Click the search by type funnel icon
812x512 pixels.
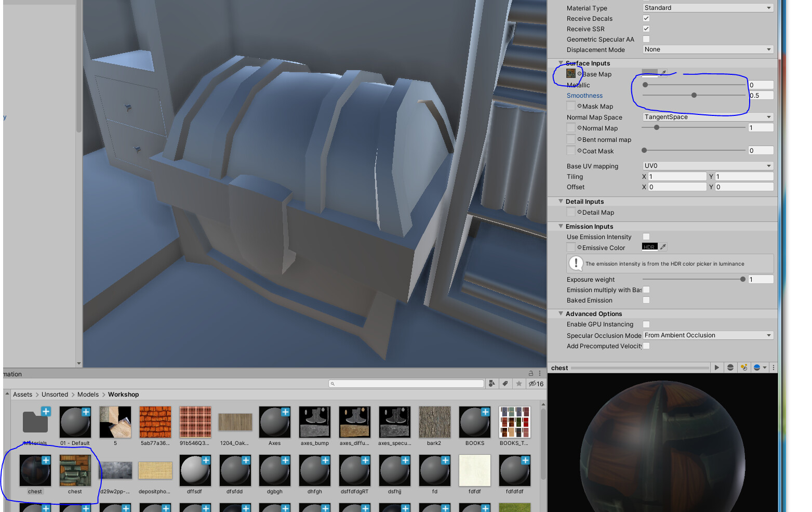click(492, 384)
